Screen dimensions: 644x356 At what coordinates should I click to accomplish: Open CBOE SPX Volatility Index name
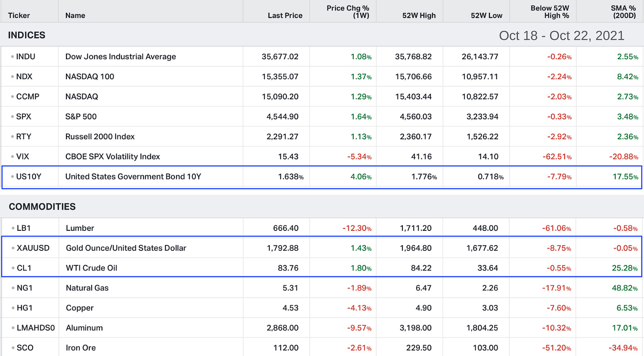click(113, 157)
